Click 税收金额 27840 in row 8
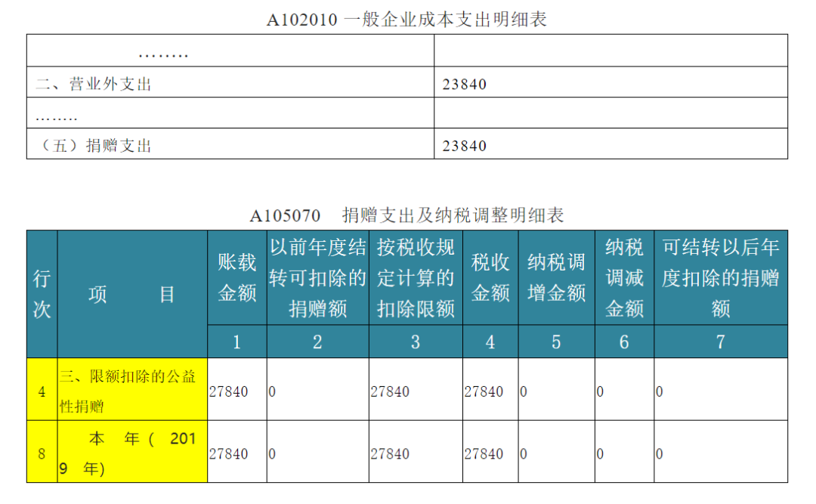The width and height of the screenshot is (816, 504). click(x=484, y=454)
